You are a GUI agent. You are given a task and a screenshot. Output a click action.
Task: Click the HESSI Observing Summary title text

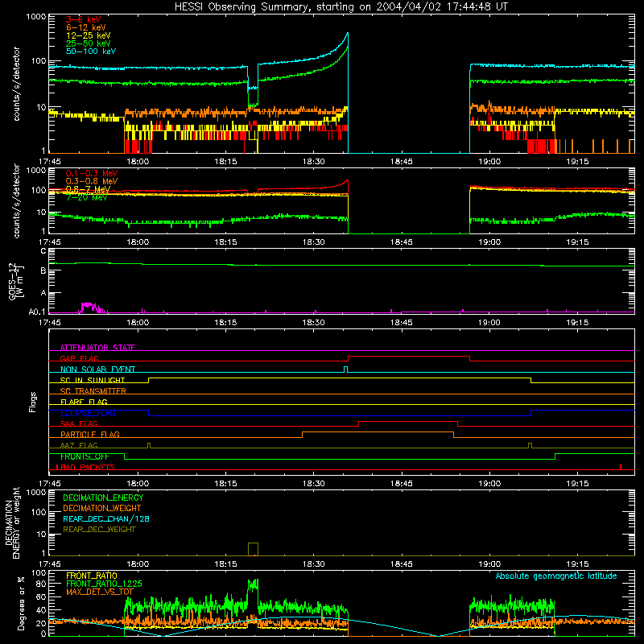pos(341,7)
